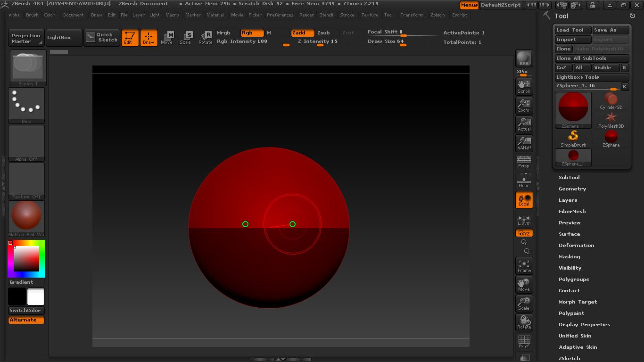Pick the Cylinder3D tool thumbnail
This screenshot has width=644, height=362.
click(611, 101)
